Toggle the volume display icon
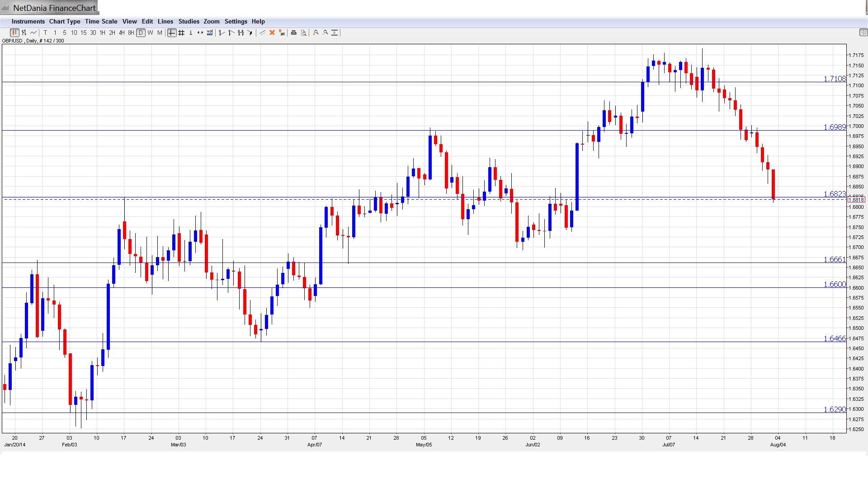 pyautogui.click(x=210, y=33)
